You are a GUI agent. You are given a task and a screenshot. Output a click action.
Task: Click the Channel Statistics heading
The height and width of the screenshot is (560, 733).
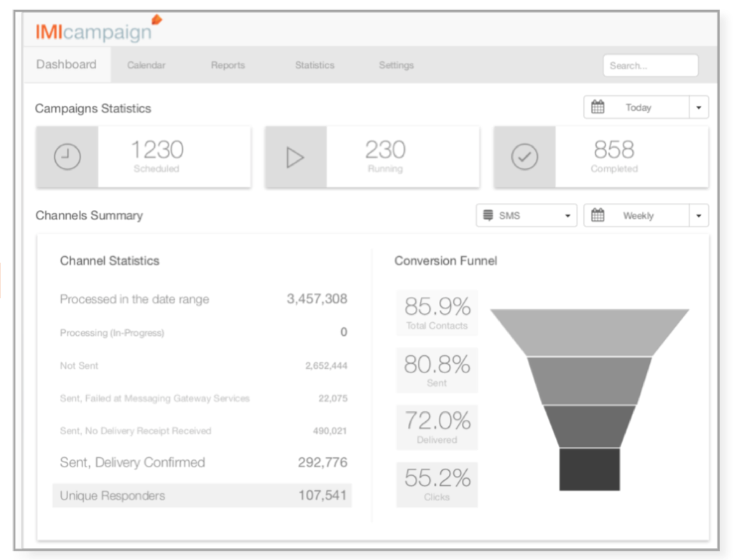[110, 261]
